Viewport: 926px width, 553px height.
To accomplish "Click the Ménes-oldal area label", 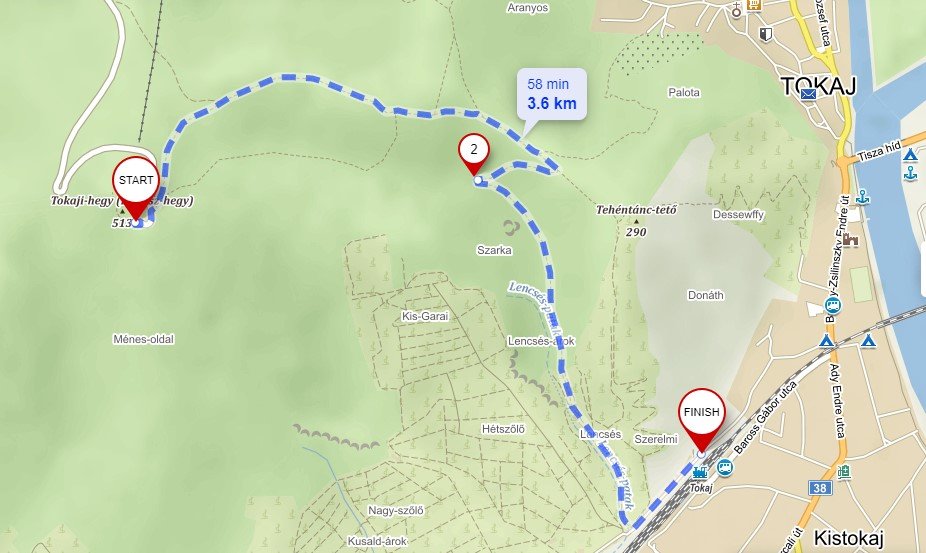I will click(x=144, y=339).
